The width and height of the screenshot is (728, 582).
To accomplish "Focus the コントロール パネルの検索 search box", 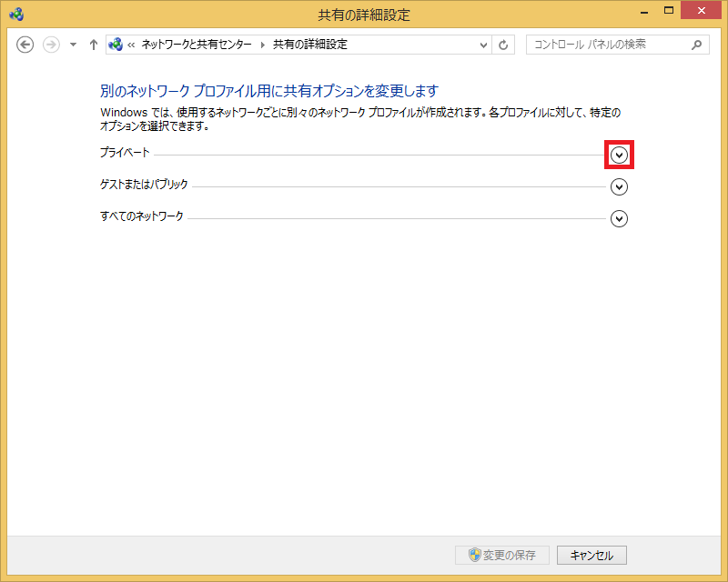I will click(x=605, y=45).
